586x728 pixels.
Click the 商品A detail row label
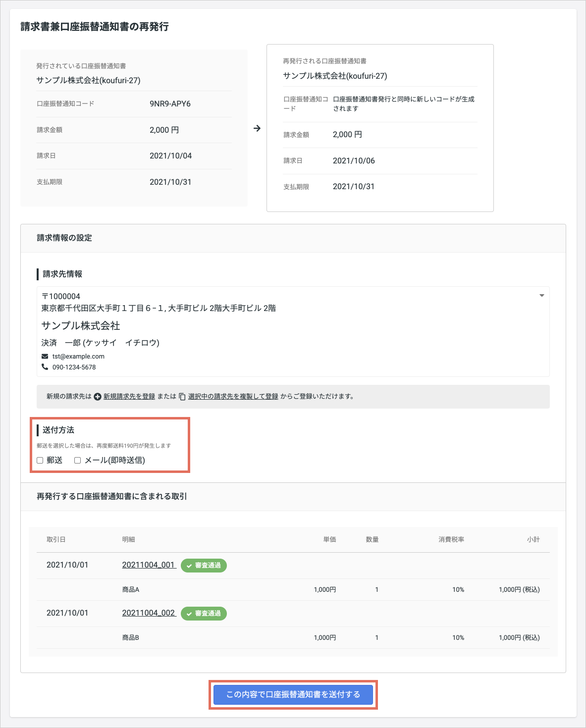coord(131,590)
